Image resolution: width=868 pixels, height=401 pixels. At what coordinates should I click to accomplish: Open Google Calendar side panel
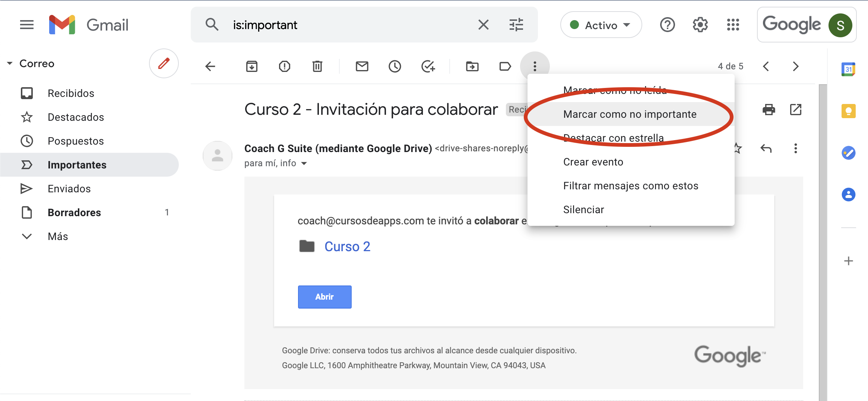848,69
